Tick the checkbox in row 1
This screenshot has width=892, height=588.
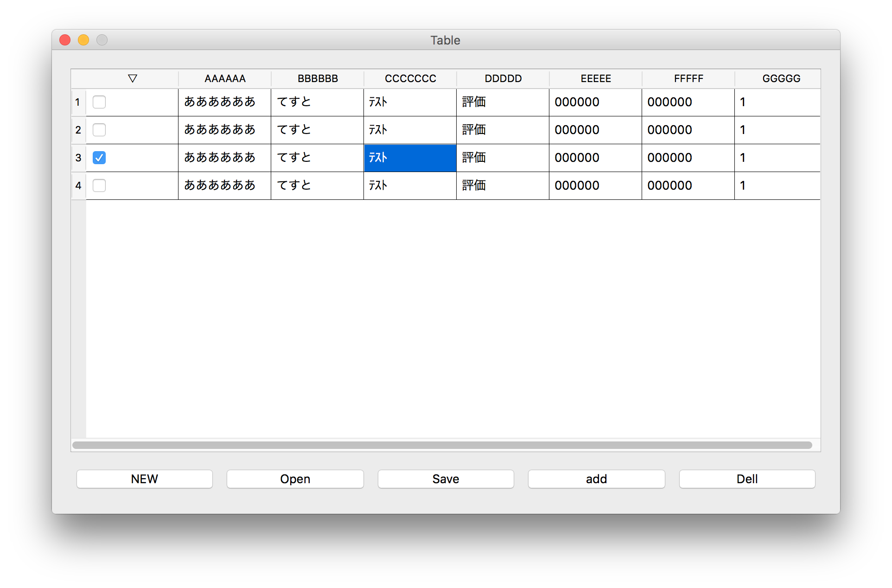tap(99, 102)
